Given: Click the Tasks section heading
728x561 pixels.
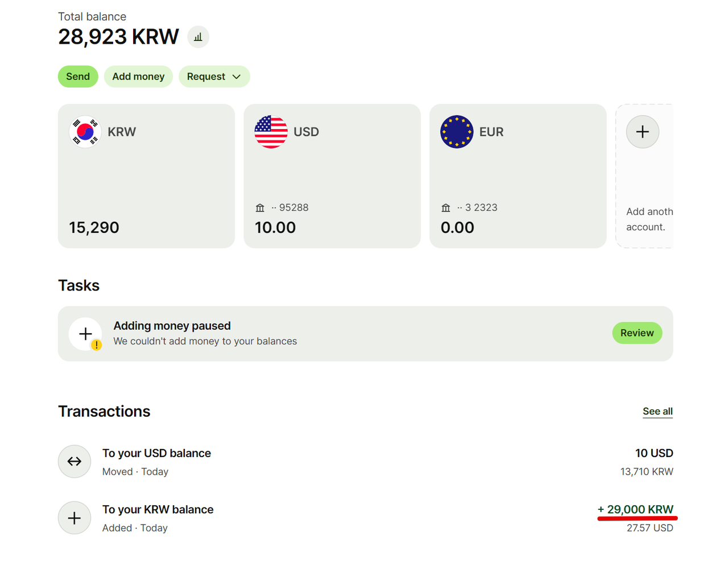Looking at the screenshot, I should tap(79, 285).
